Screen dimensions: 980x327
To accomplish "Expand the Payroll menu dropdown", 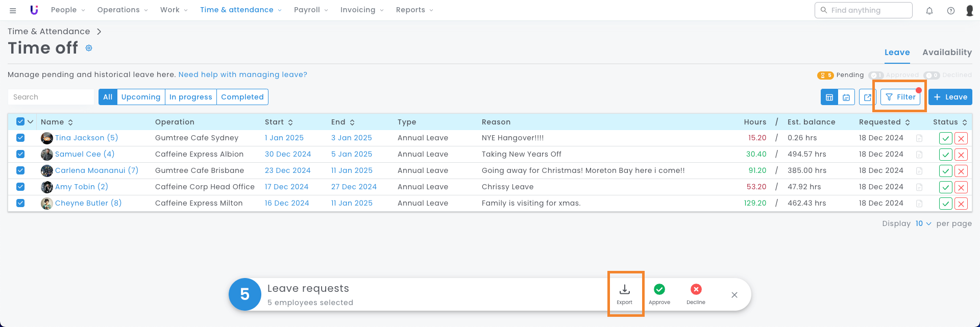I will point(311,10).
